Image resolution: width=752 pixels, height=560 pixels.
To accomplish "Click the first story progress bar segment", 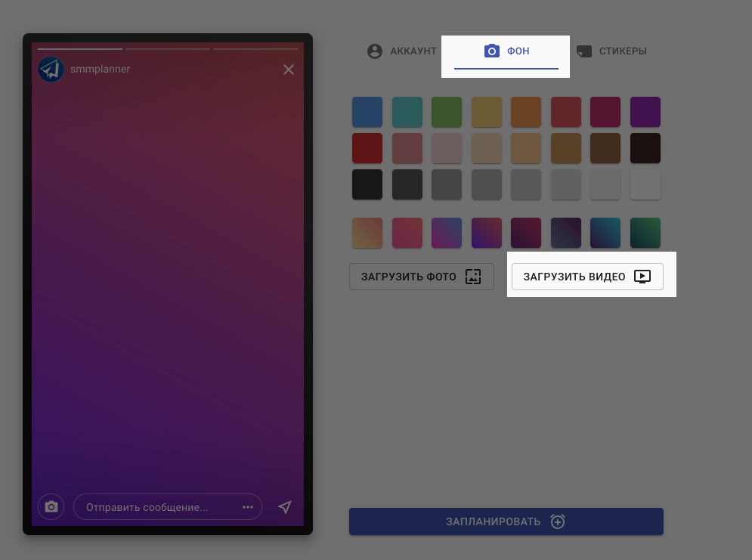I will pyautogui.click(x=80, y=49).
